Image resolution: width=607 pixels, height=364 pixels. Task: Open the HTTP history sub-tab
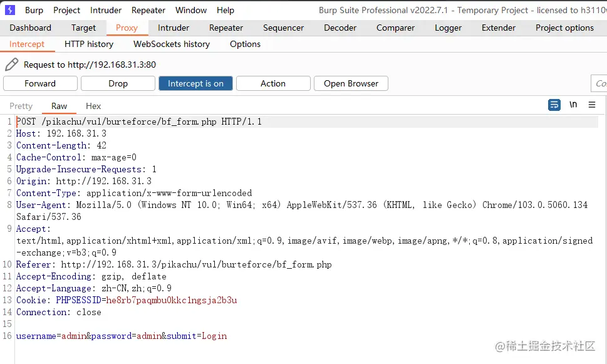coord(89,44)
